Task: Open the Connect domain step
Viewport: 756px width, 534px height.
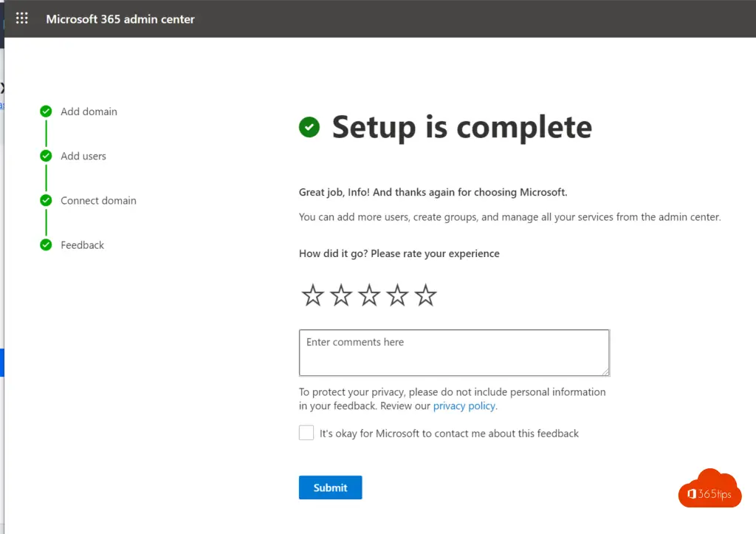Action: pos(98,200)
